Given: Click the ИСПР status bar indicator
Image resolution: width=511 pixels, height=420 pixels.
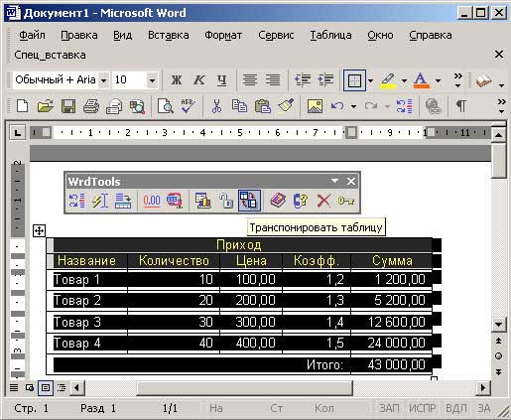Looking at the screenshot, I should point(423,408).
